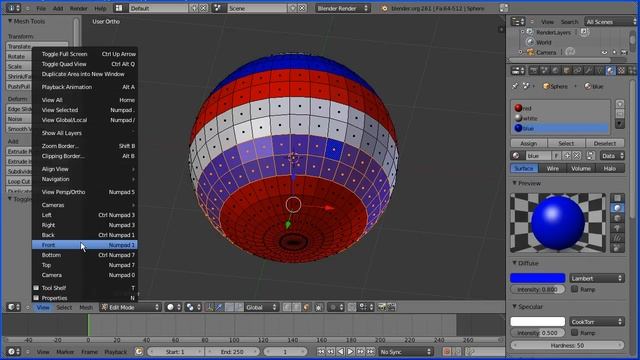Adjust the diffuse Intensity 0.800 slider

click(538, 289)
